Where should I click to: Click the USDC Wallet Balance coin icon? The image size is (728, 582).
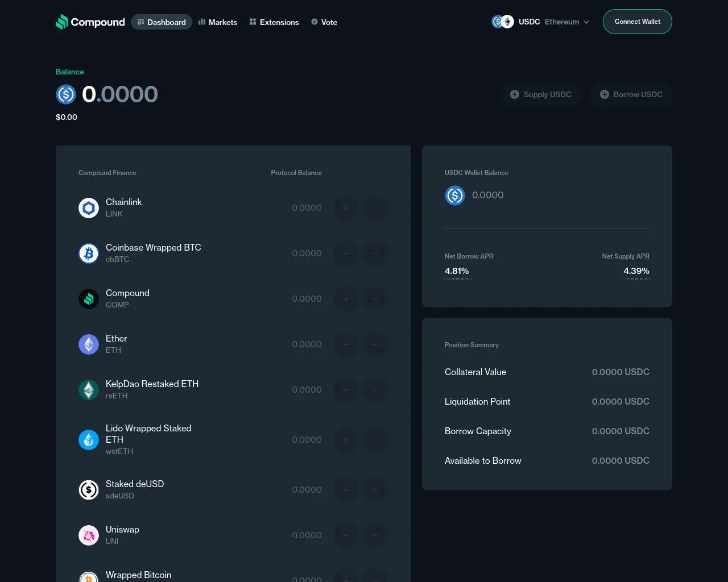click(x=455, y=196)
